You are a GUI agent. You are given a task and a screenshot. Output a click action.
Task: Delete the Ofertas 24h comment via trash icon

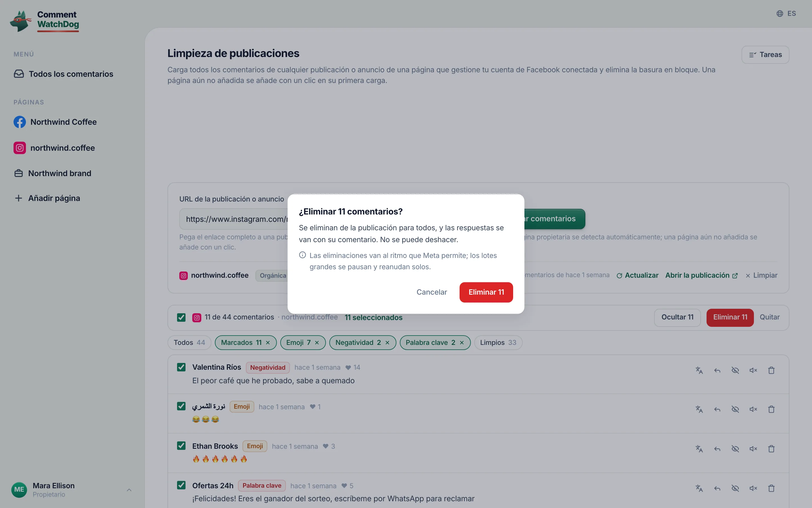click(771, 488)
